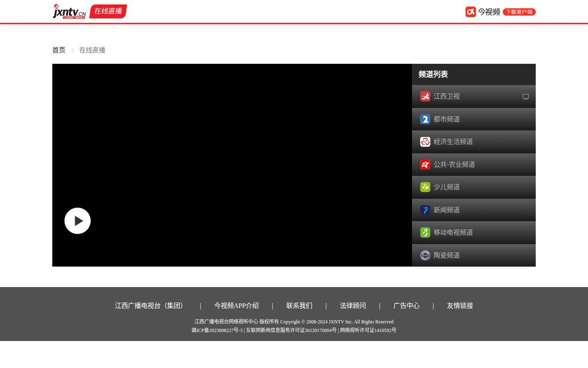The height and width of the screenshot is (368, 588).
Task: Click the 公共·农业频道 channel logo icon
Action: tap(425, 164)
